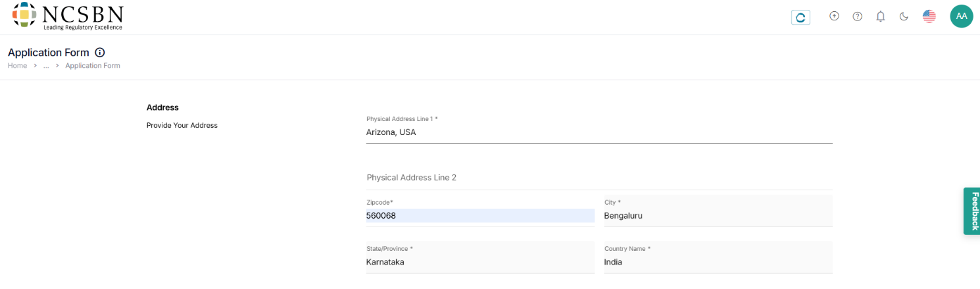Toggle dark mode with the moon icon
980x289 pixels.
click(x=904, y=16)
